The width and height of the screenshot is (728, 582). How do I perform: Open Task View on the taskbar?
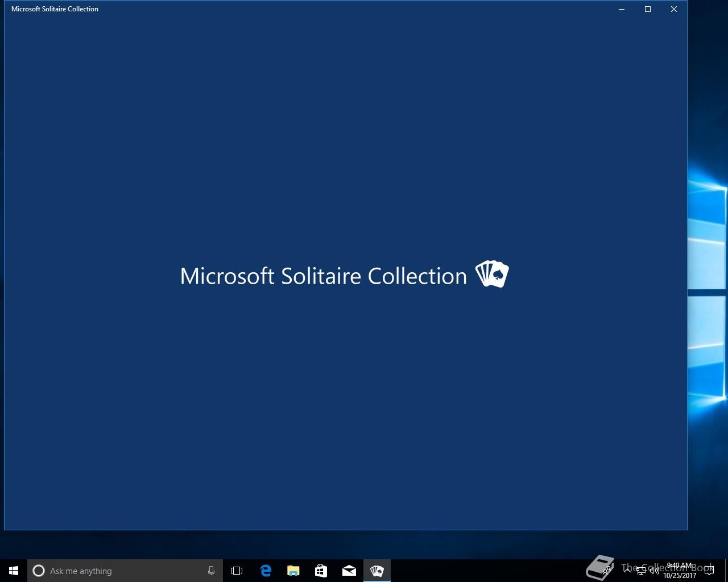tap(237, 571)
